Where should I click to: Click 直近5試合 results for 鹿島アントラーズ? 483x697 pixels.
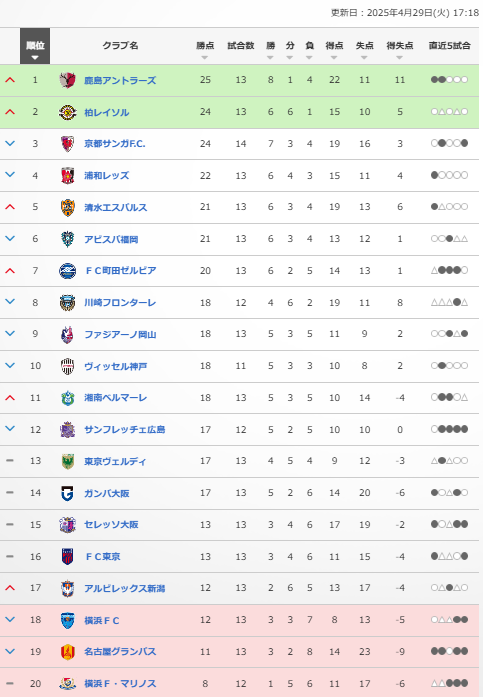(x=449, y=80)
